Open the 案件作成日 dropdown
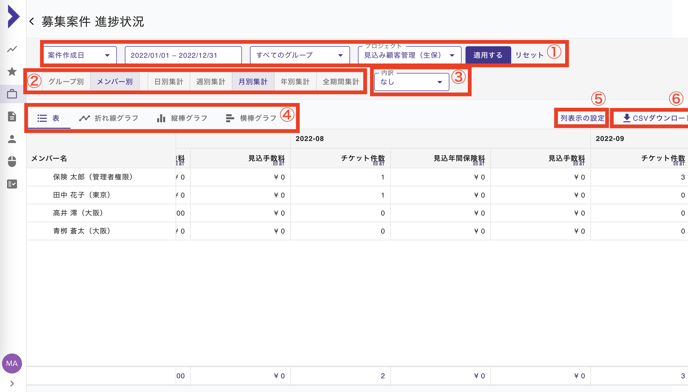This screenshot has width=688, height=392. (x=79, y=55)
